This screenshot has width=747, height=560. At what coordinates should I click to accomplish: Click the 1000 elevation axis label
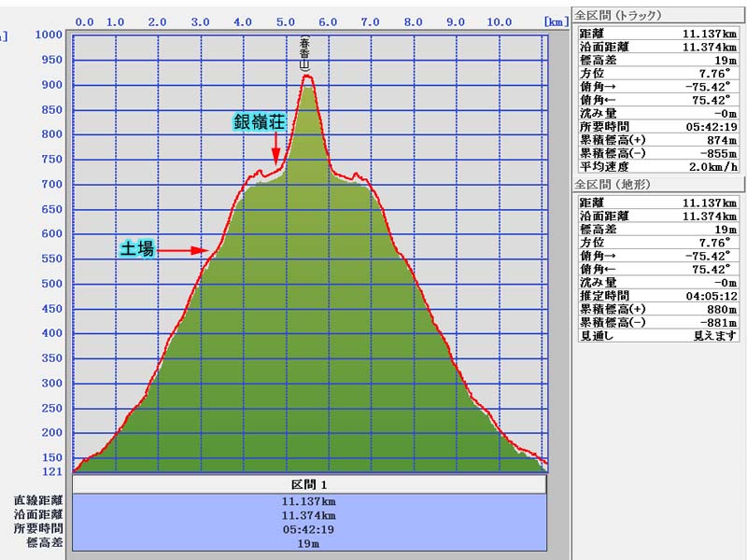pos(47,35)
